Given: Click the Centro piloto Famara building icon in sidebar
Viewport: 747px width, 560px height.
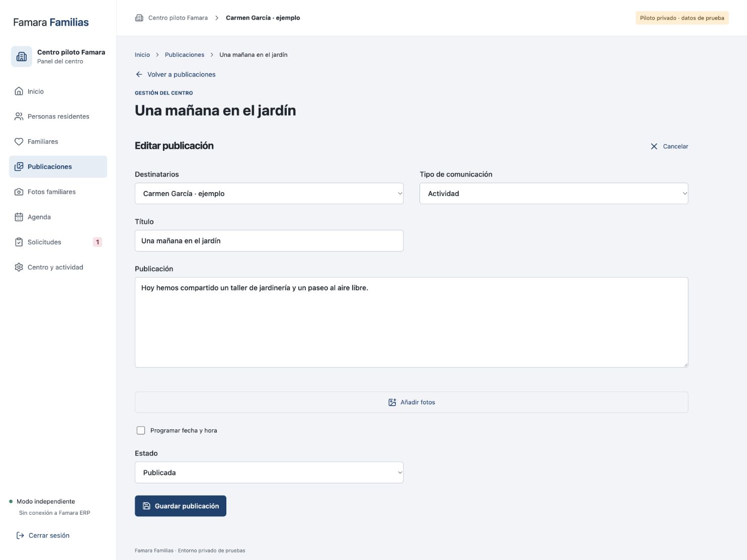Looking at the screenshot, I should pos(22,56).
